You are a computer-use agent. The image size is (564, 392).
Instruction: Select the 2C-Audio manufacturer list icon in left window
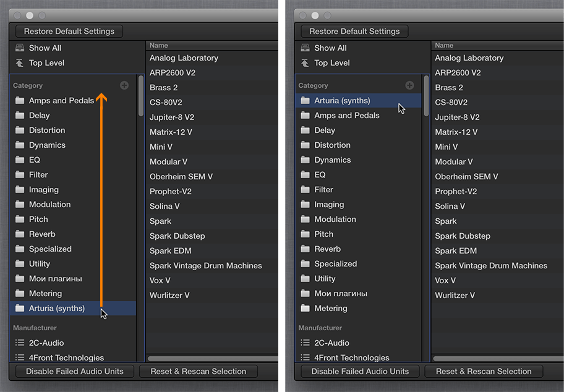click(20, 343)
